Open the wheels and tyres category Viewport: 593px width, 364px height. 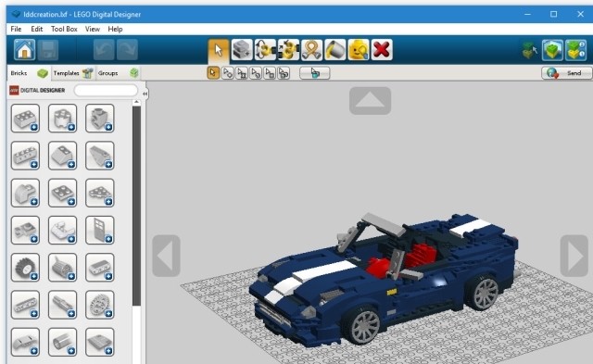tap(25, 268)
